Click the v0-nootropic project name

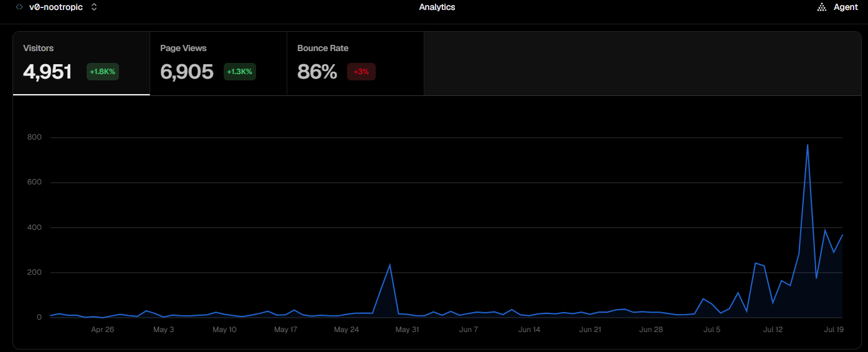coord(56,7)
